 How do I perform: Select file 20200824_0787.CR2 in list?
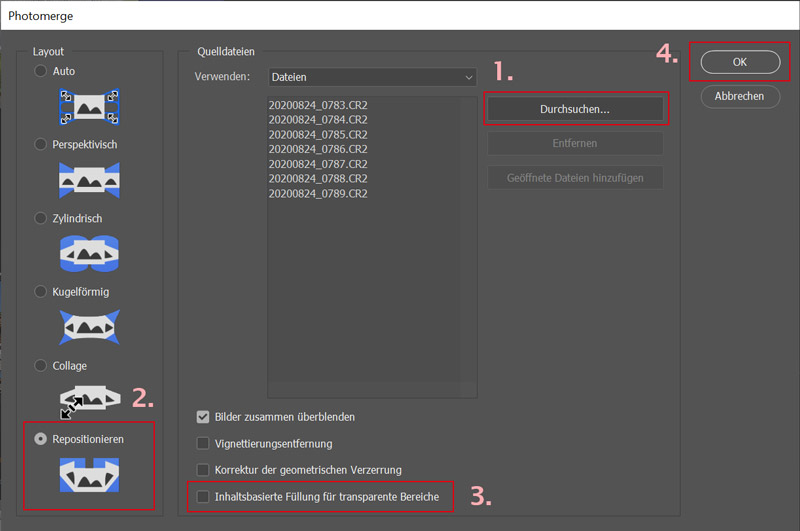pos(318,164)
